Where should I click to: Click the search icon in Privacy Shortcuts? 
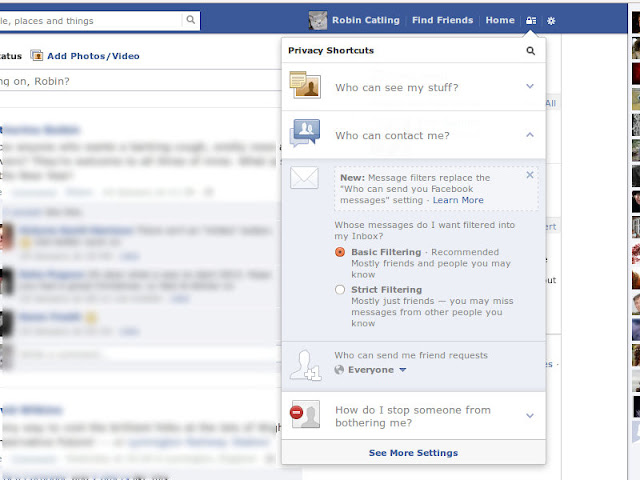click(x=530, y=51)
